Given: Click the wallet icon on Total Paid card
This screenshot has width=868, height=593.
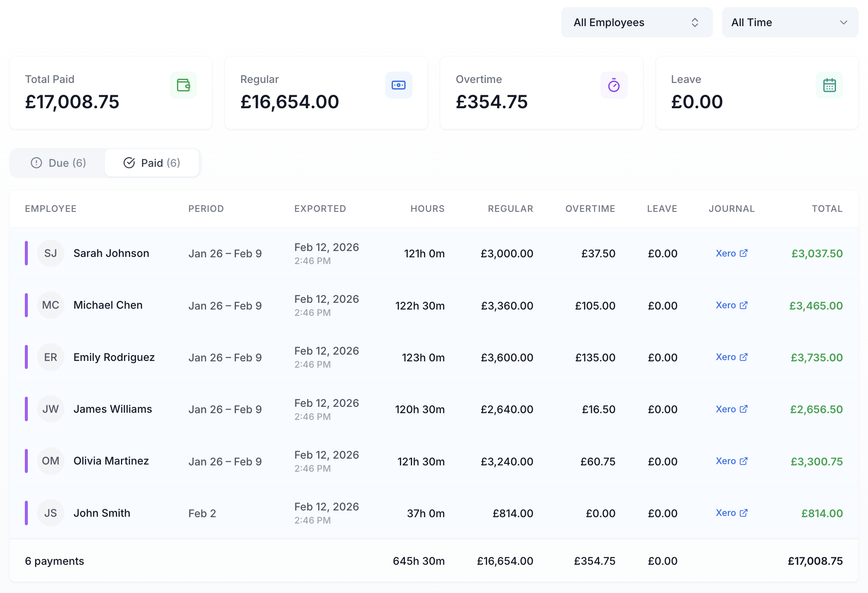Looking at the screenshot, I should (183, 85).
